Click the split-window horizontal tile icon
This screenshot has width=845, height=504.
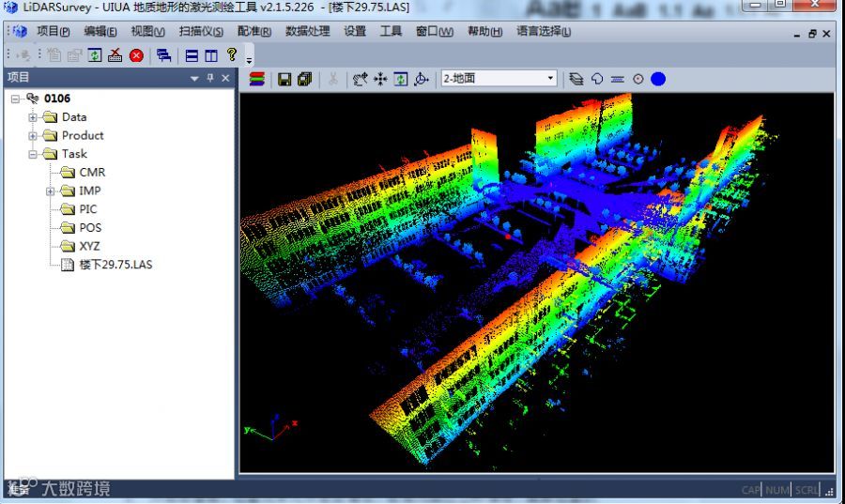click(192, 55)
